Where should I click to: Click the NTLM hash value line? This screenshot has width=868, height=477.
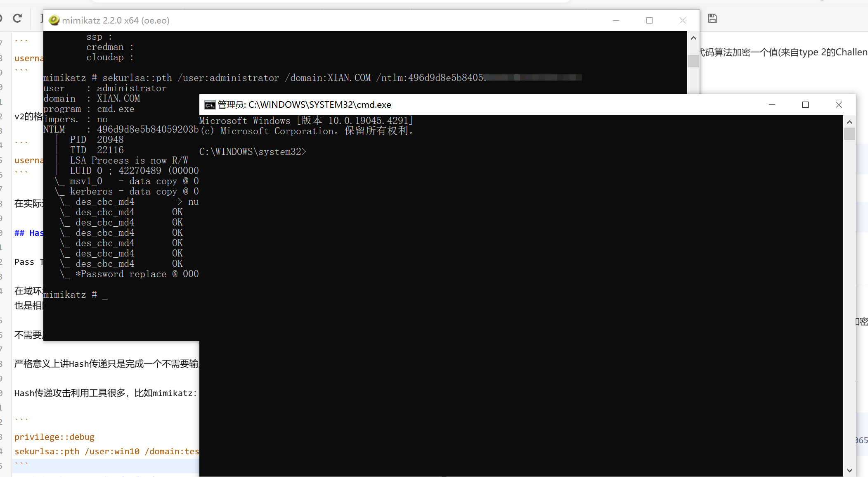pyautogui.click(x=121, y=129)
